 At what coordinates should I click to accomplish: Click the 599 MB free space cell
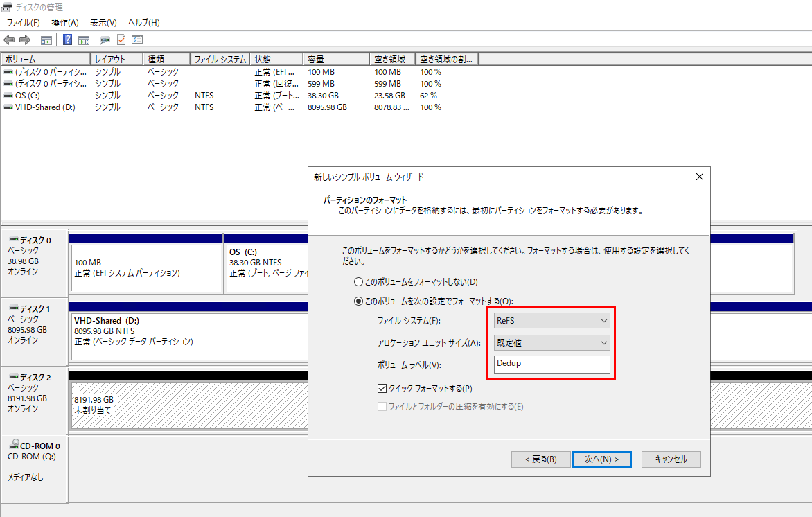[387, 83]
